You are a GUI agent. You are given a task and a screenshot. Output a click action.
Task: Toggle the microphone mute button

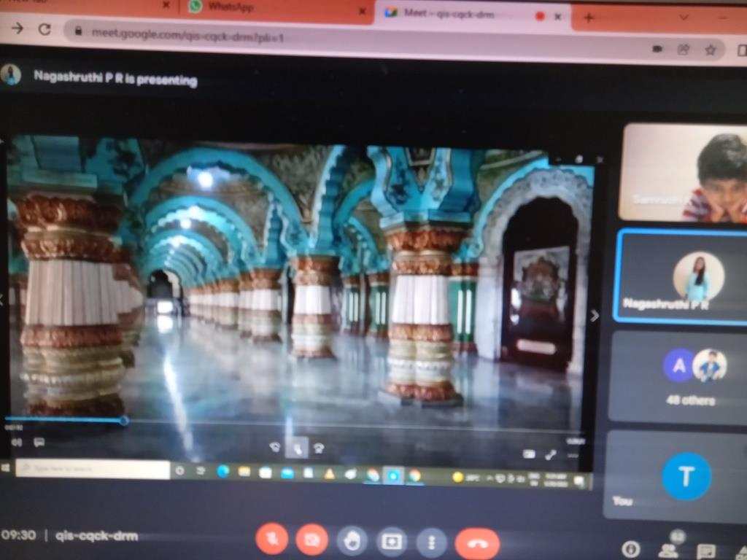[x=271, y=540]
